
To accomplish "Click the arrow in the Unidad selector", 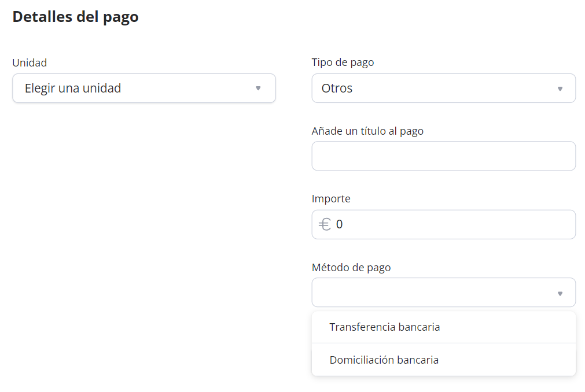I will (258, 88).
